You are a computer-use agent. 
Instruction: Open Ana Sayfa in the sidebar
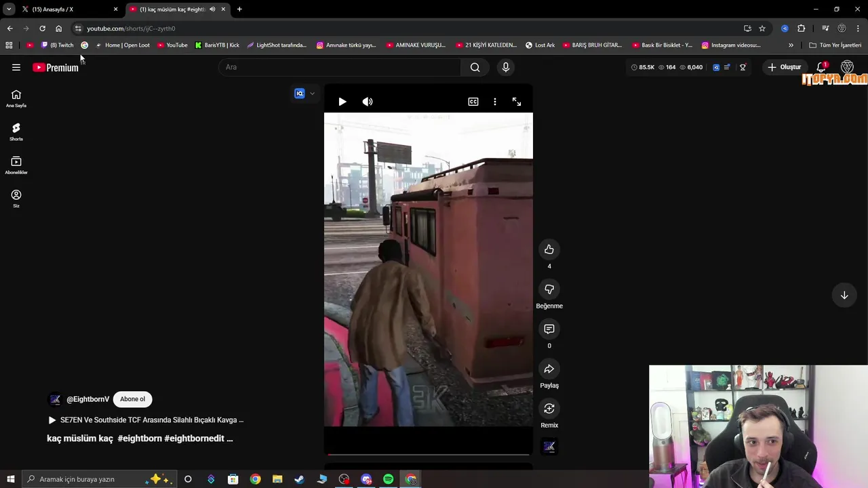coord(16,99)
